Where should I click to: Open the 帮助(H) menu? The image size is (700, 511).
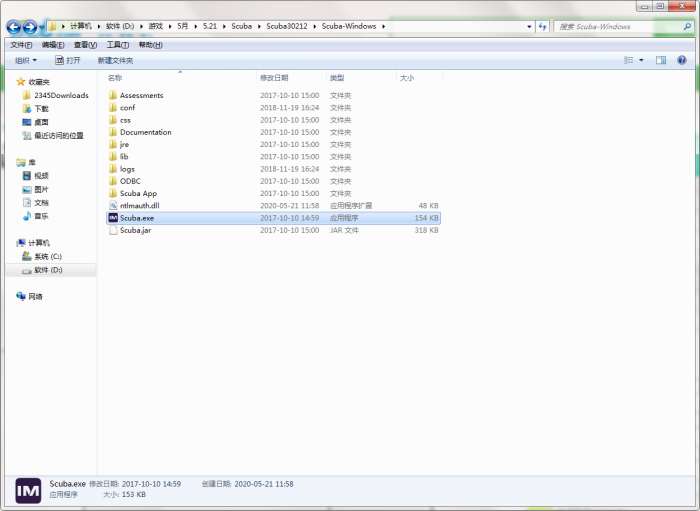pos(150,45)
